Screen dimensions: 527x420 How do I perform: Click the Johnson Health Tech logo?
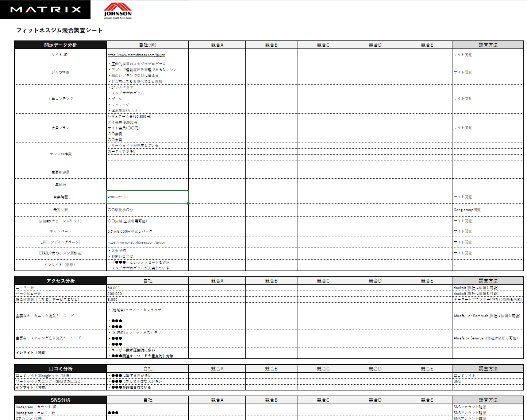pyautogui.click(x=118, y=11)
